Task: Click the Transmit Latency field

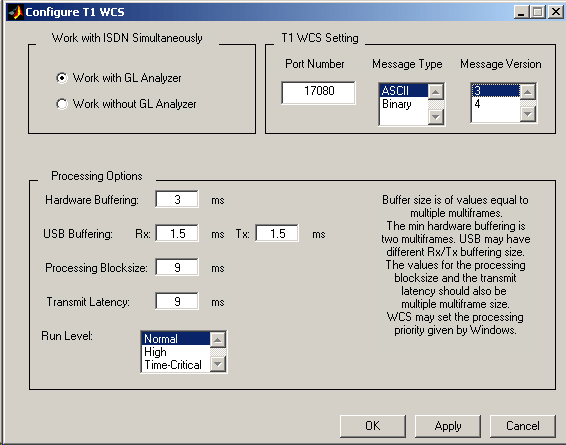Action: (177, 301)
